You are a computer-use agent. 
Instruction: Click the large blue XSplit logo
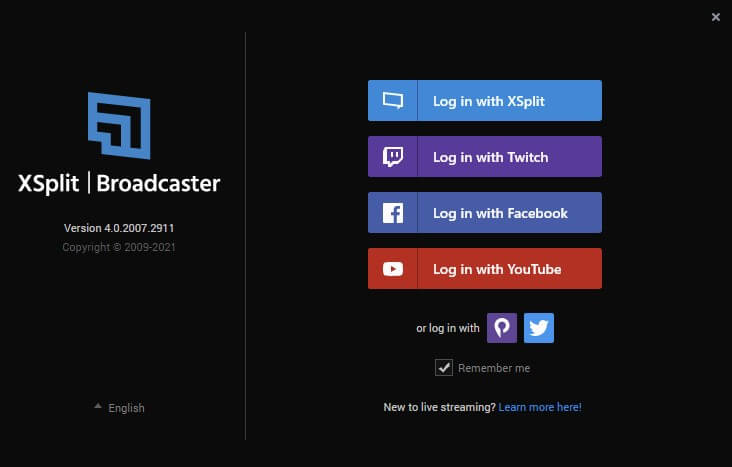coord(119,126)
